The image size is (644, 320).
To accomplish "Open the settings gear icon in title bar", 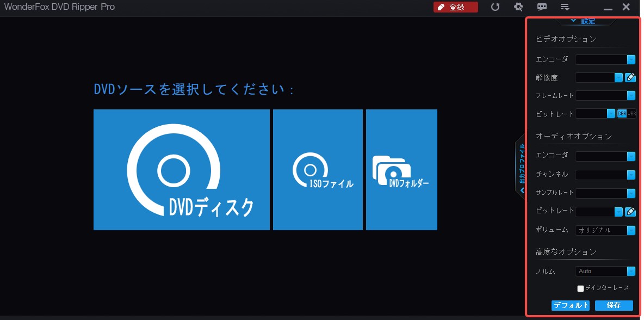I will (x=518, y=7).
